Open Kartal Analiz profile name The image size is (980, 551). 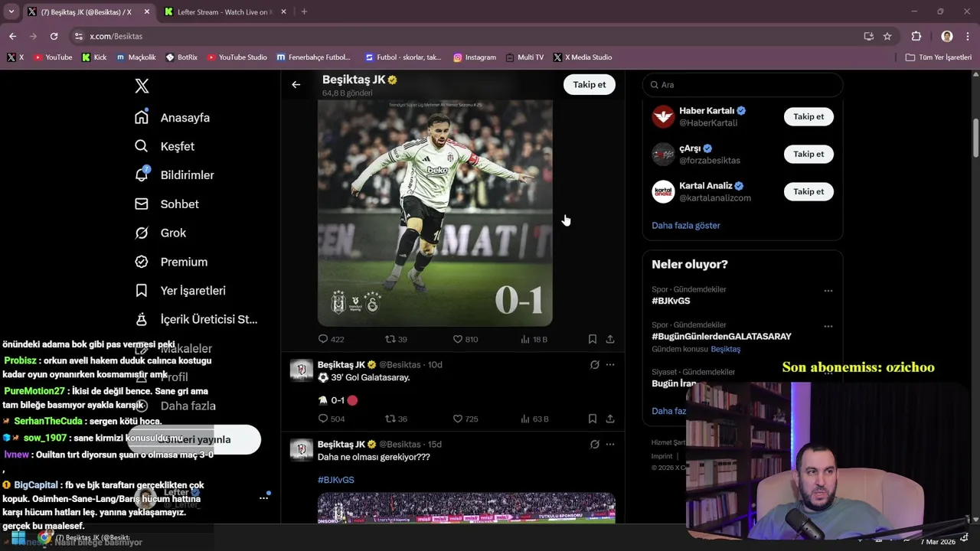[x=705, y=186]
